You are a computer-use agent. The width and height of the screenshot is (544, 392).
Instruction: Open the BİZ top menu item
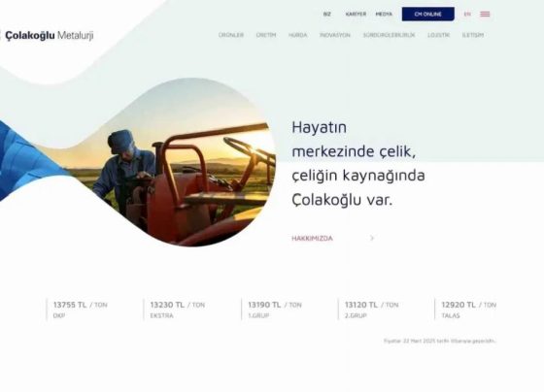[326, 15]
